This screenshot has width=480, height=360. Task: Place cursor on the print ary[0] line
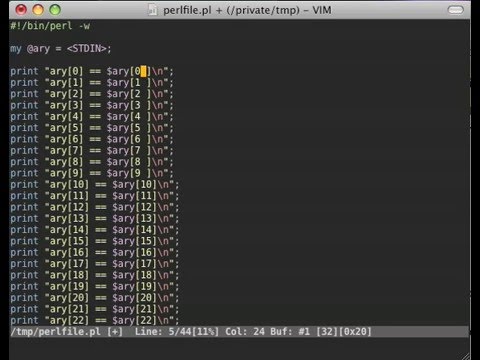click(x=92, y=71)
